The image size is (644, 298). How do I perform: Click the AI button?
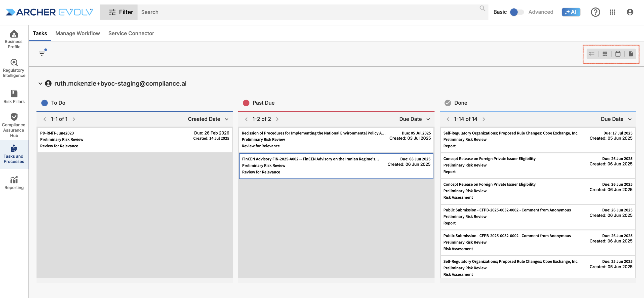571,12
